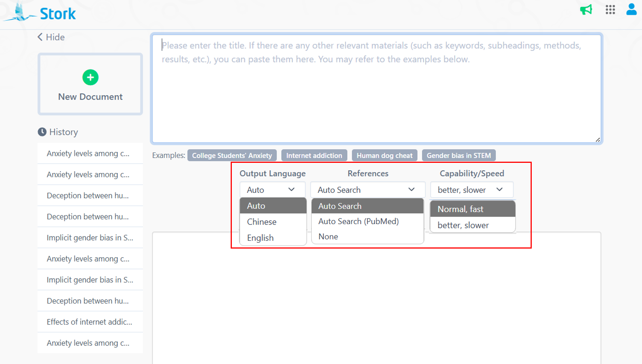The image size is (642, 364).
Task: Click the Gender bias in STEM example
Action: pos(458,155)
